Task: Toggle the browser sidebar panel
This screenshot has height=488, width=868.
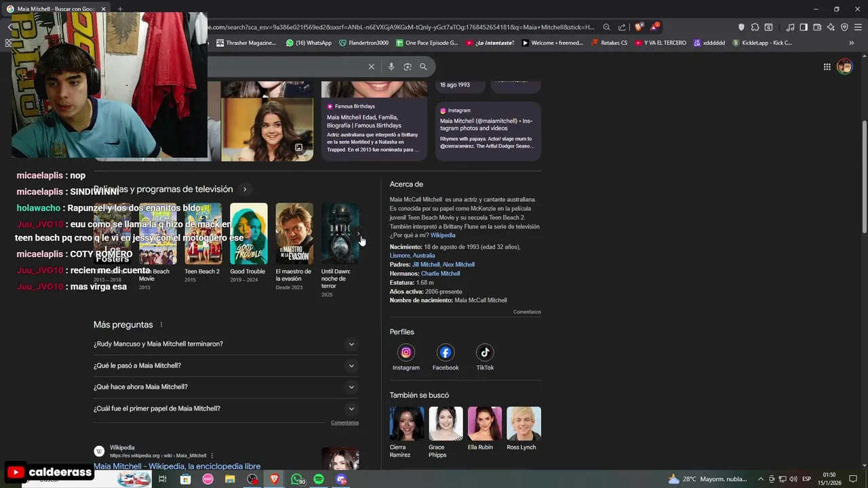Action: pyautogui.click(x=804, y=27)
